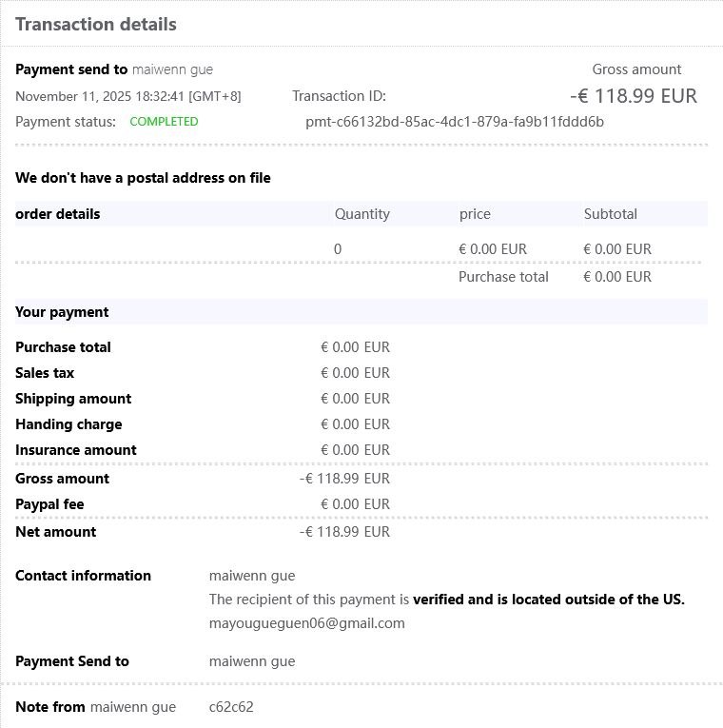Click the green COMPLETED payment status
The height and width of the screenshot is (728, 723).
[164, 122]
